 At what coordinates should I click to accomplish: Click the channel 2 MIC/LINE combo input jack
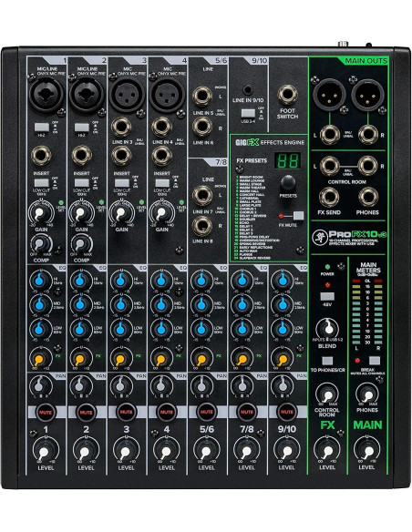point(87,95)
